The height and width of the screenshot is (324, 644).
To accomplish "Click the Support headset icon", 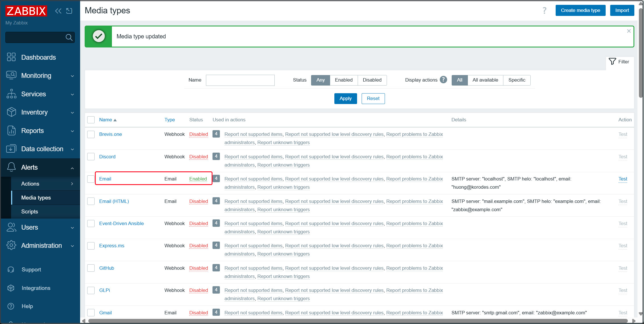I will pyautogui.click(x=11, y=269).
